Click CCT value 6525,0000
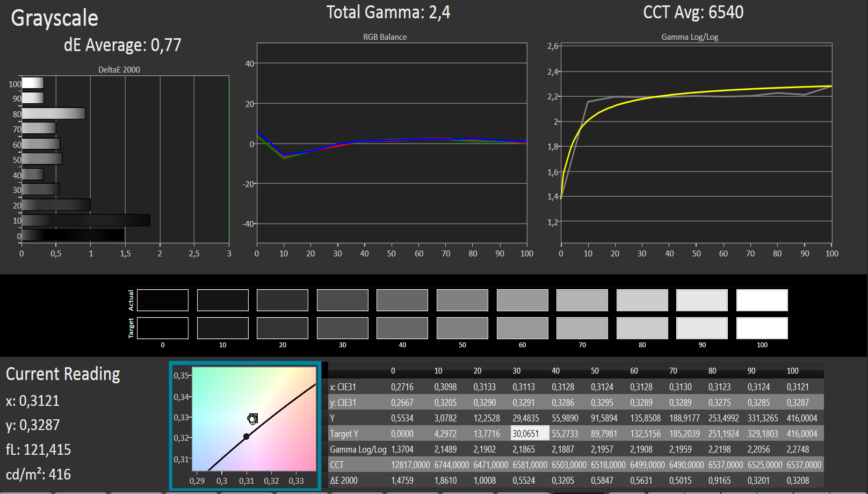Image resolution: width=868 pixels, height=494 pixels. [765, 465]
